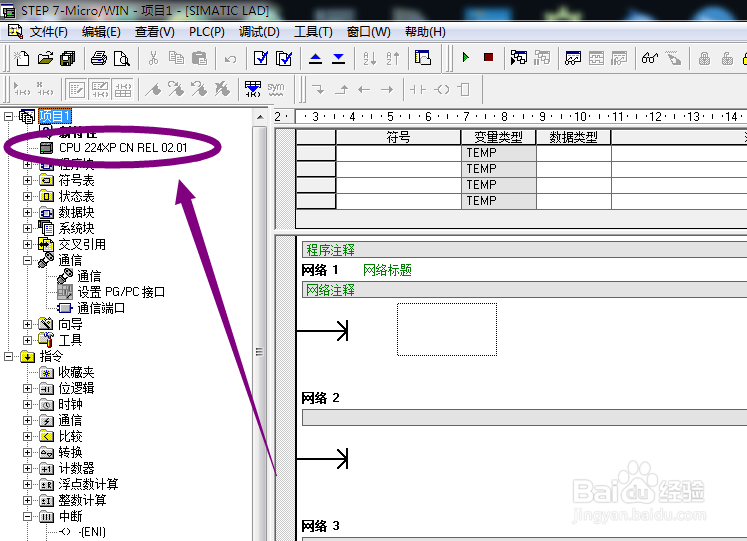Collapse the 项目1 root node
This screenshot has width=747, height=541.
point(8,116)
